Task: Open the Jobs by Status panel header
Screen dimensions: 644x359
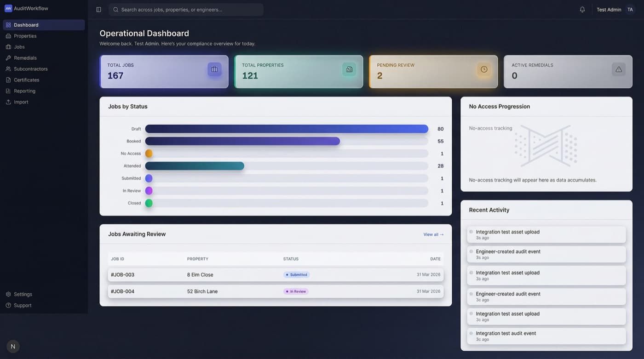Action: (127, 106)
